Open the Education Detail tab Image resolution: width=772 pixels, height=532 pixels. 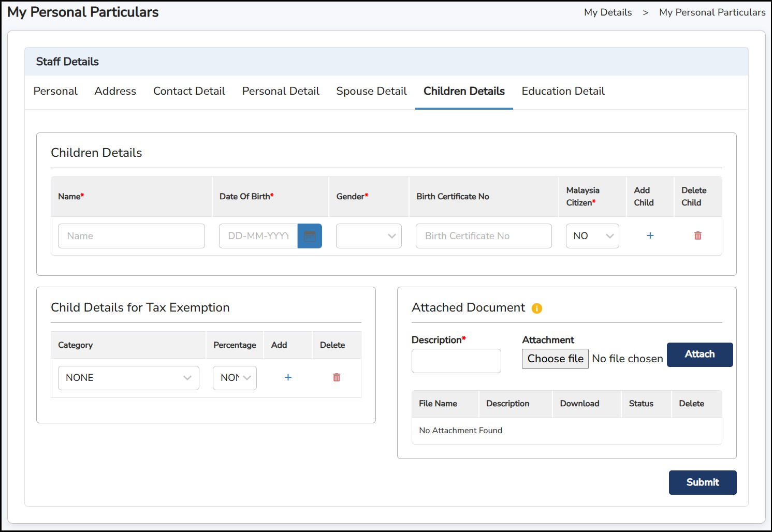(563, 91)
